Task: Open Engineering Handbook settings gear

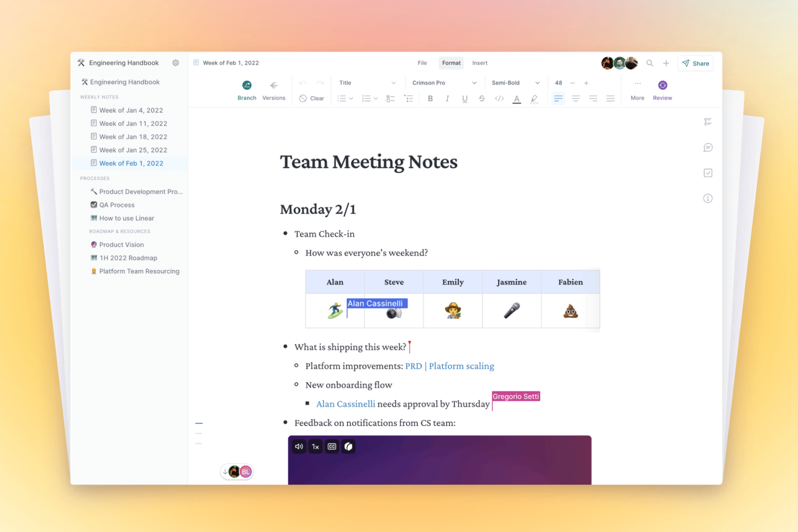Action: coord(176,63)
